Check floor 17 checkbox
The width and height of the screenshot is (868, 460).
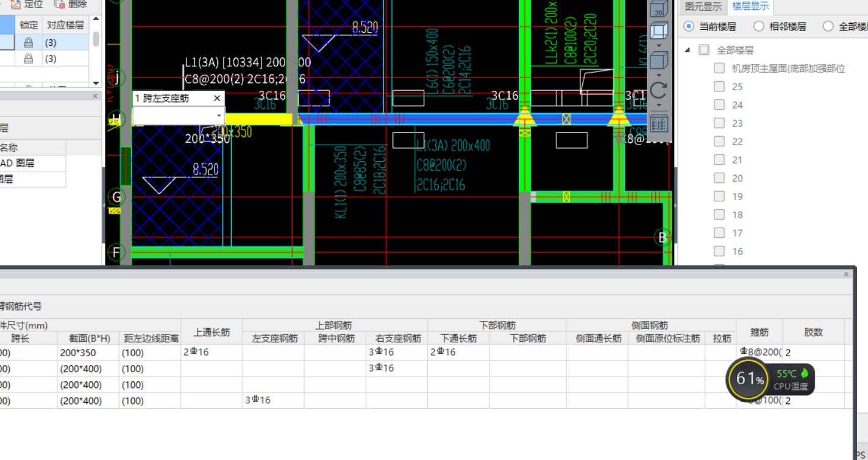719,232
